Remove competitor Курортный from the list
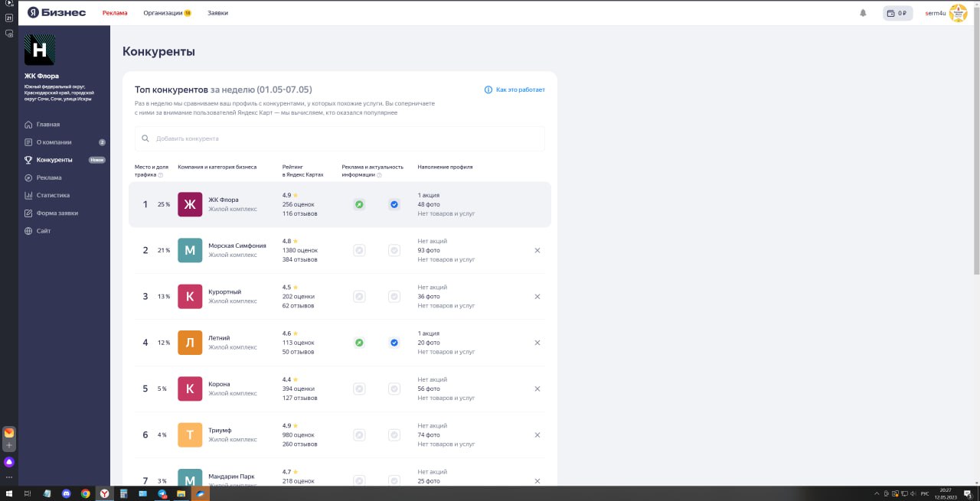Image resolution: width=980 pixels, height=501 pixels. tap(537, 297)
